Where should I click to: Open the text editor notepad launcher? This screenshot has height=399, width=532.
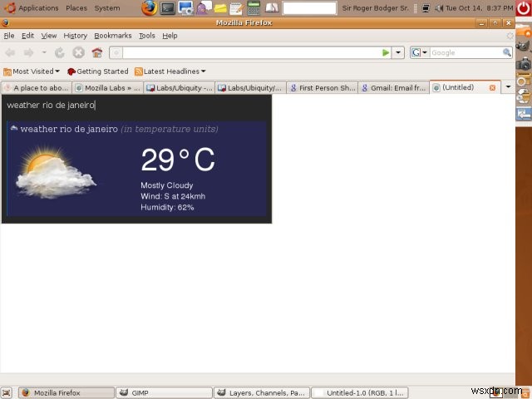pos(236,8)
